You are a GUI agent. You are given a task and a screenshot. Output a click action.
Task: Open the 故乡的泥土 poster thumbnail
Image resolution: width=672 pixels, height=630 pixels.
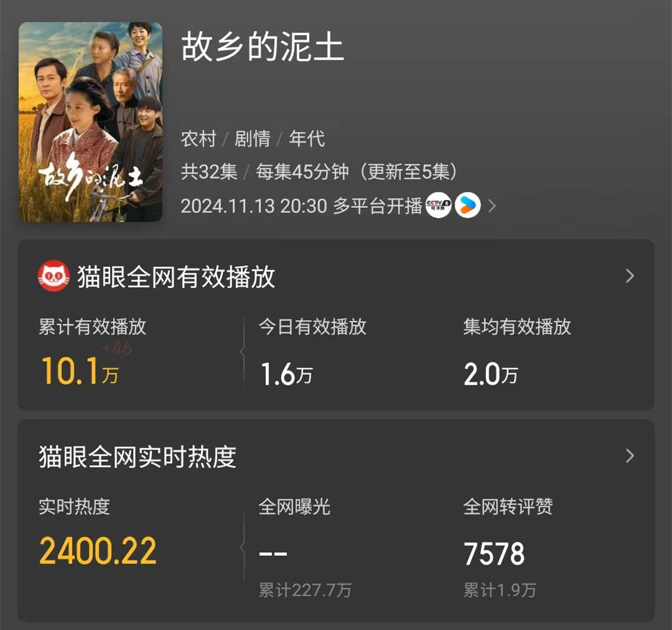point(90,122)
